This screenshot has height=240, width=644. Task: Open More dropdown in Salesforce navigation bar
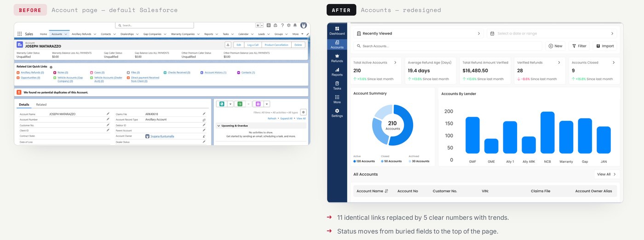(297, 34)
